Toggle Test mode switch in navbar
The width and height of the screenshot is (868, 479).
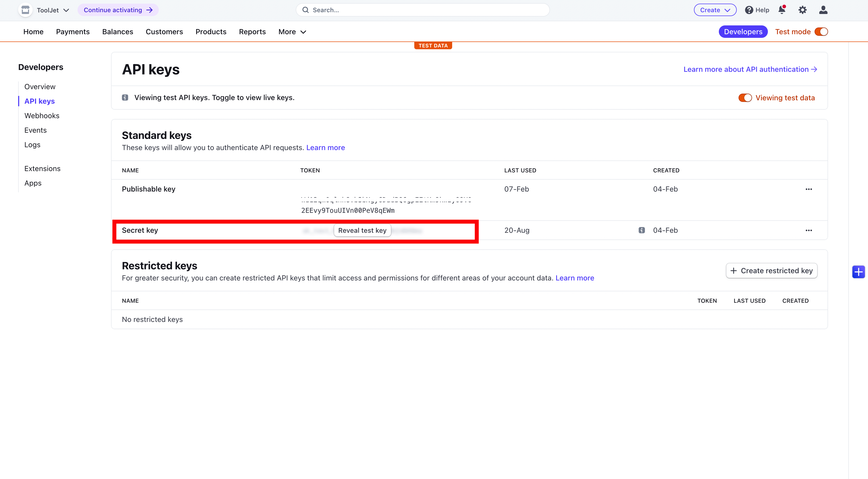(x=821, y=32)
